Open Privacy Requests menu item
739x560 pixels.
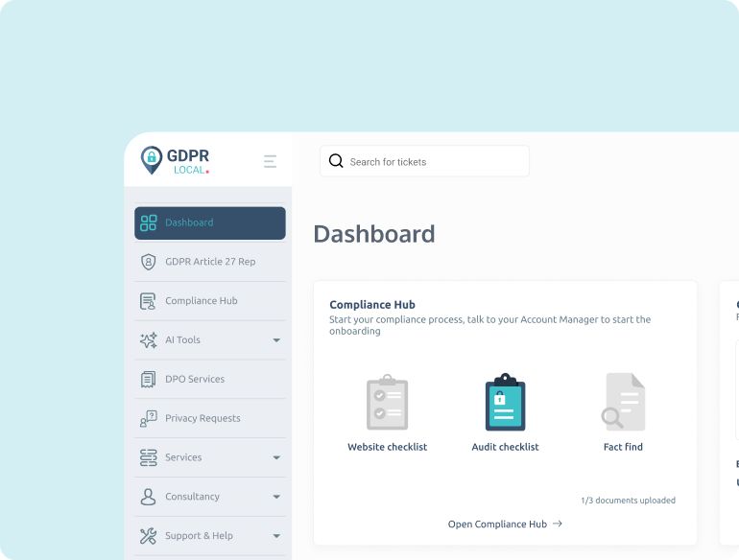[x=210, y=418]
